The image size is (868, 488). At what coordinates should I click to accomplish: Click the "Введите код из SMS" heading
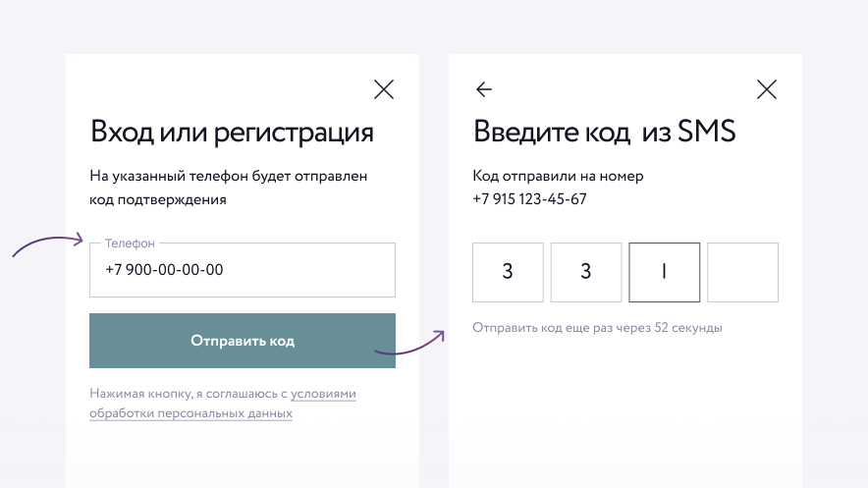click(x=605, y=132)
